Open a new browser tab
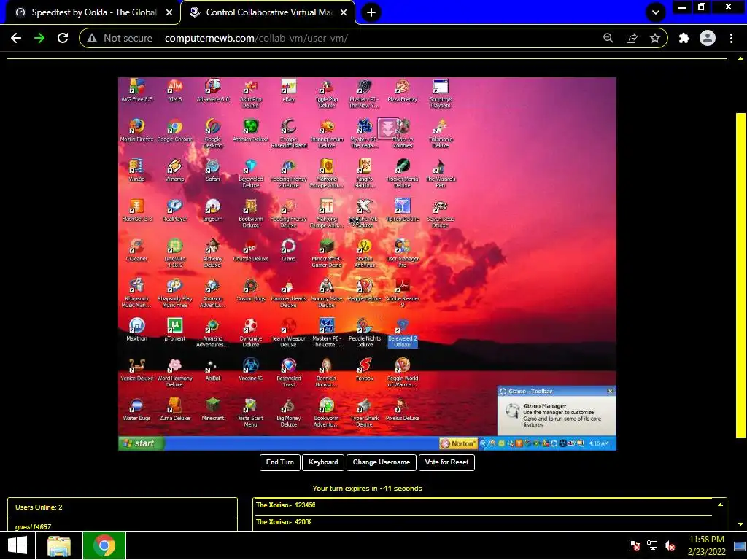The image size is (747, 560). pos(371,12)
